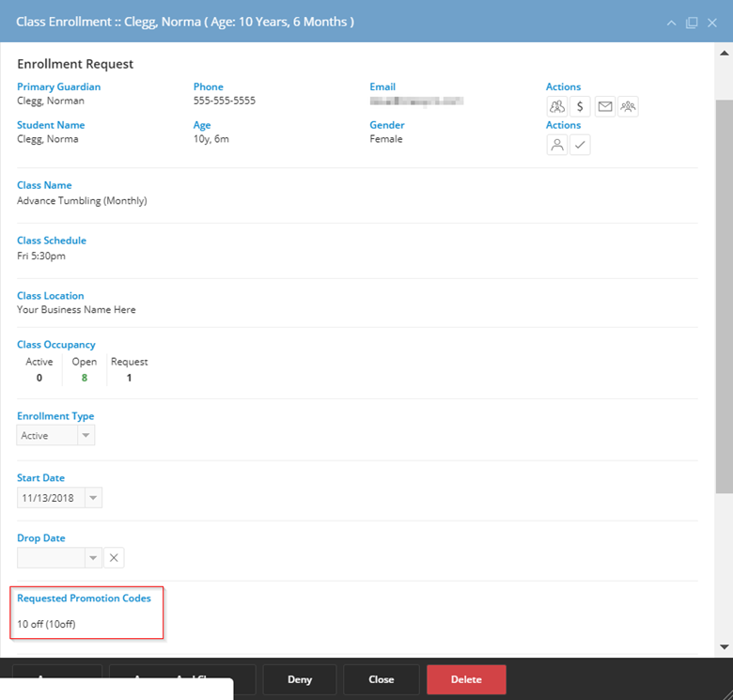Viewport: 733px width, 700px height.
Task: Click the Enrollment Request heading
Action: [75, 64]
